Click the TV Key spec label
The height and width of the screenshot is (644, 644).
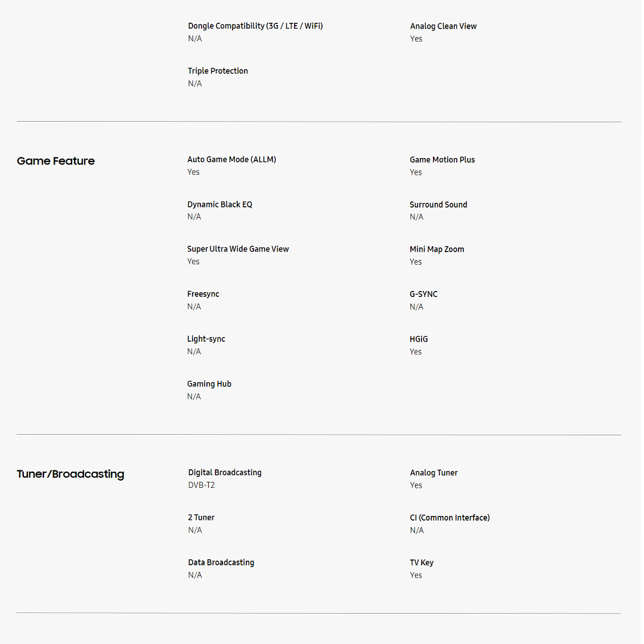coord(422,562)
